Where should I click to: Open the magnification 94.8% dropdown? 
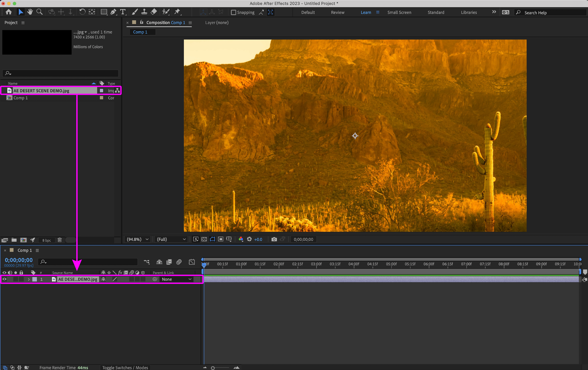coord(138,239)
